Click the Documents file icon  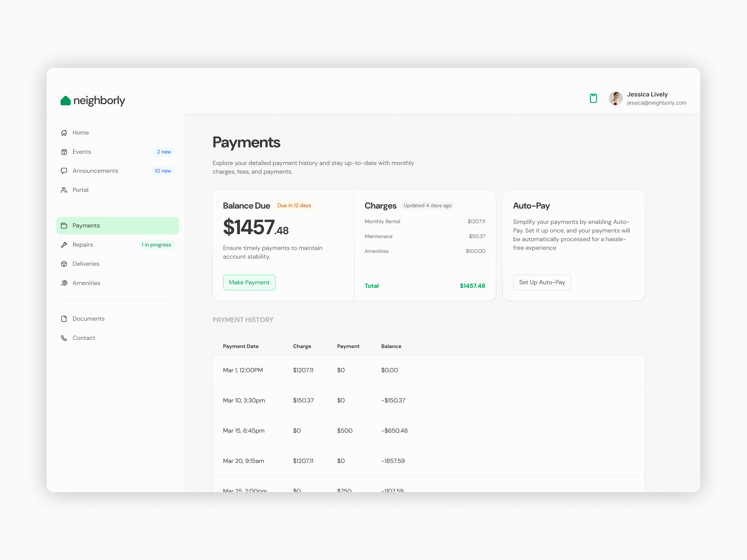pos(64,319)
